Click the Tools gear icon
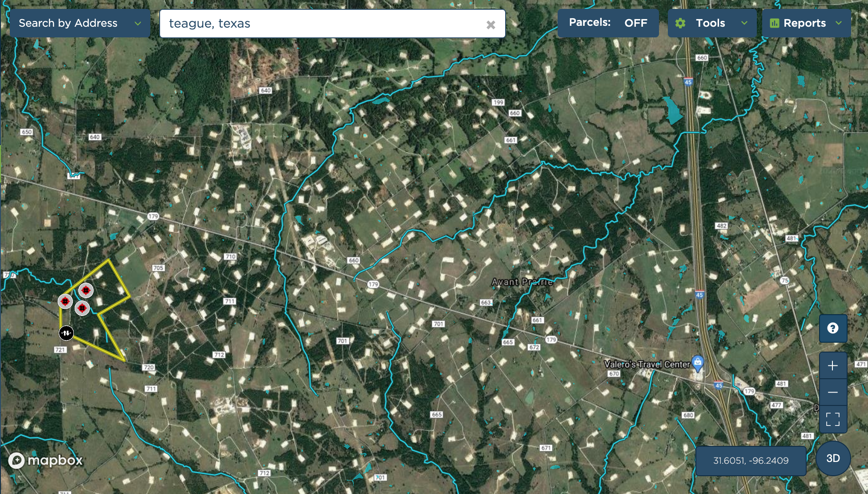 pyautogui.click(x=680, y=23)
